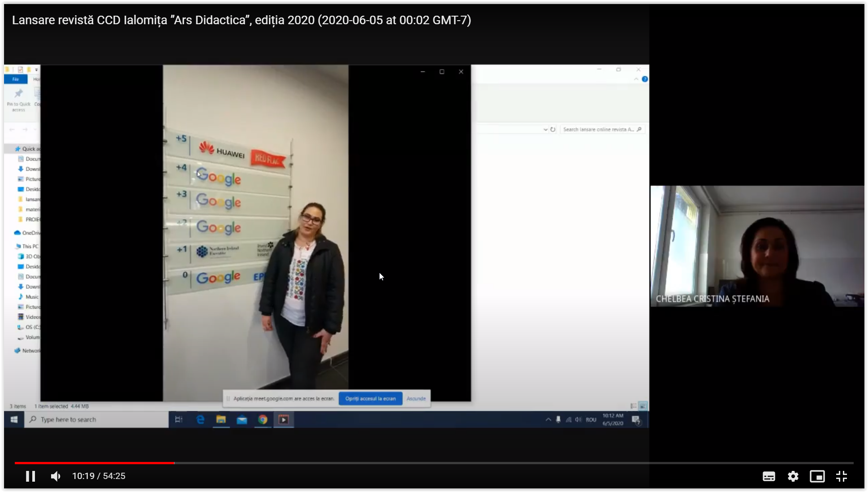Exit fullscreen mode
This screenshot has height=492, width=868.
tap(842, 476)
